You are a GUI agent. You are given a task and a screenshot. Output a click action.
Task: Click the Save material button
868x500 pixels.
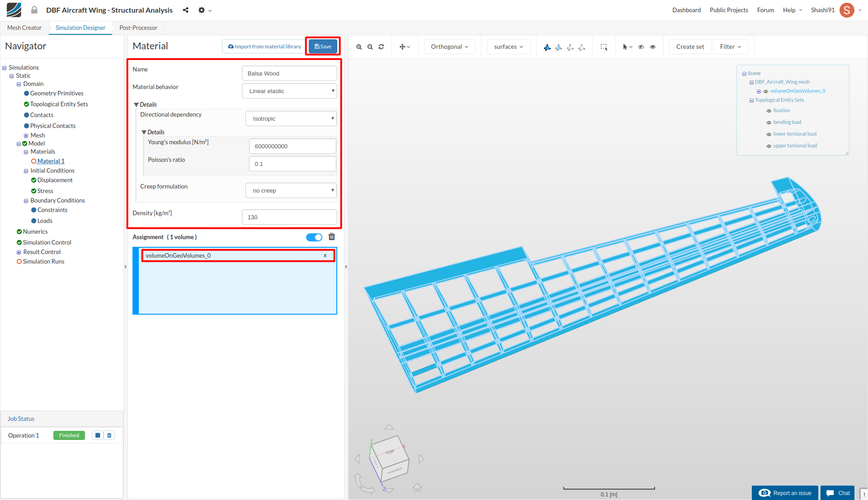323,47
